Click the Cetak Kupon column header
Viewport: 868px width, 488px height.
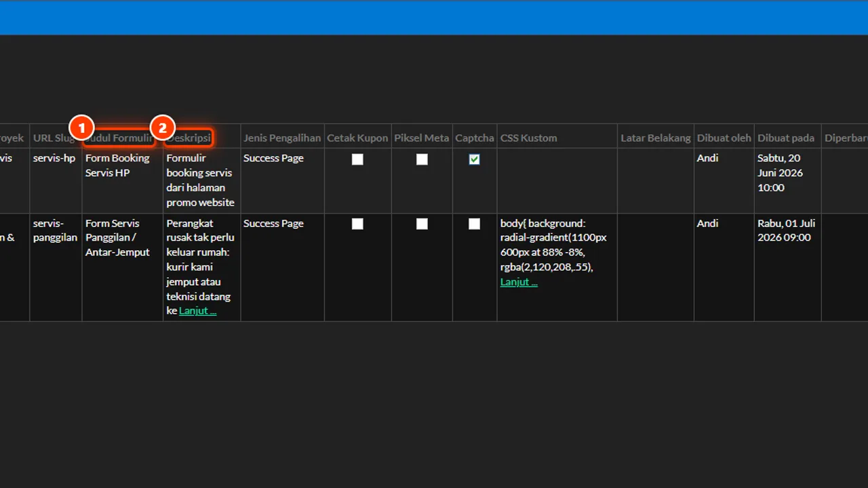[357, 138]
